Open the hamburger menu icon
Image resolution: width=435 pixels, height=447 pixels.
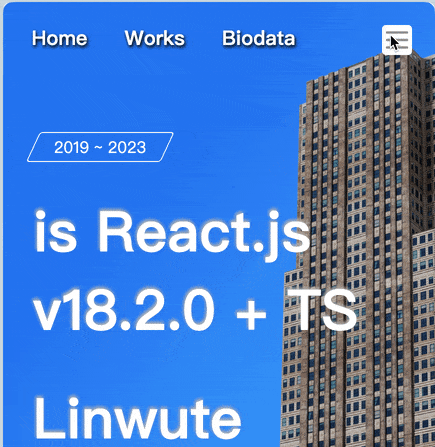click(397, 40)
